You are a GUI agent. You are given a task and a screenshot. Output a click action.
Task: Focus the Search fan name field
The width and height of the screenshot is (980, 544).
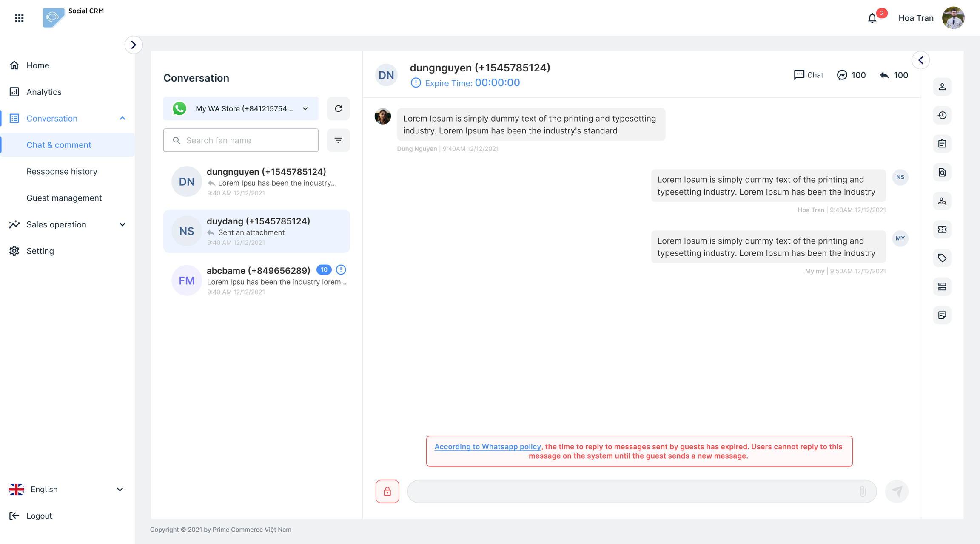tap(247, 140)
